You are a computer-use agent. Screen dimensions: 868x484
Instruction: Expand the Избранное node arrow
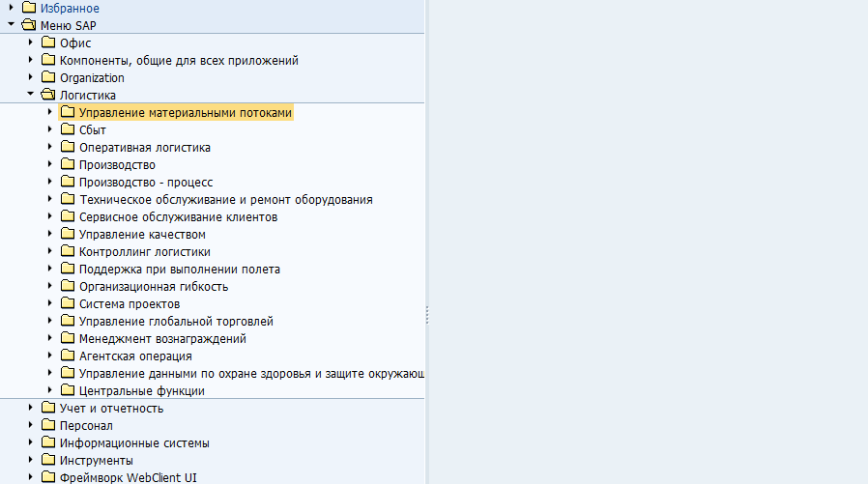tap(11, 8)
